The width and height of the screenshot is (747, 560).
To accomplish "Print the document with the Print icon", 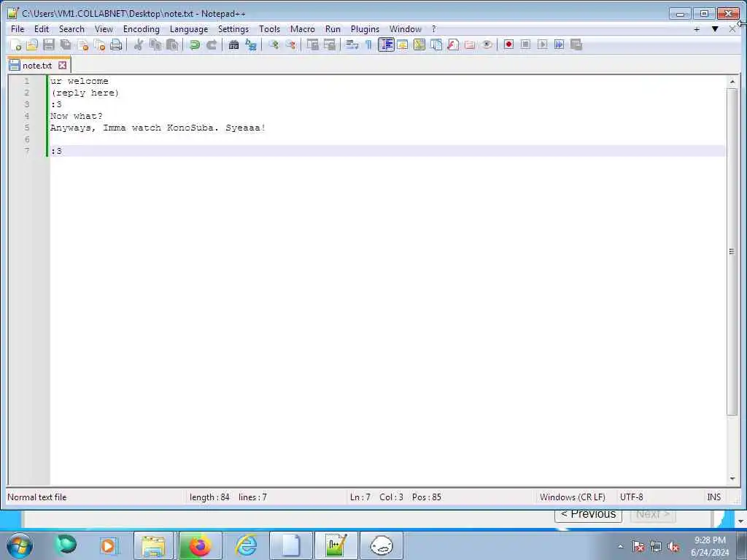I will coord(116,44).
